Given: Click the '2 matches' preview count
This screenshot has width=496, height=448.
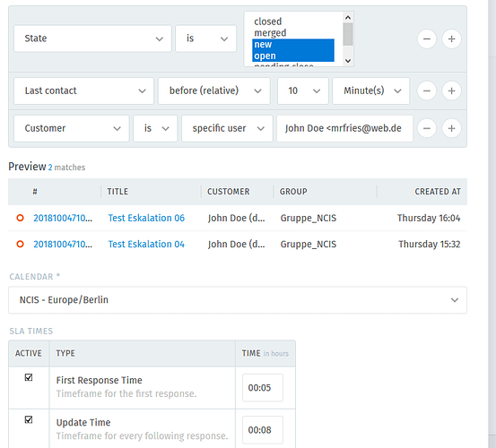Looking at the screenshot, I should point(66,168).
